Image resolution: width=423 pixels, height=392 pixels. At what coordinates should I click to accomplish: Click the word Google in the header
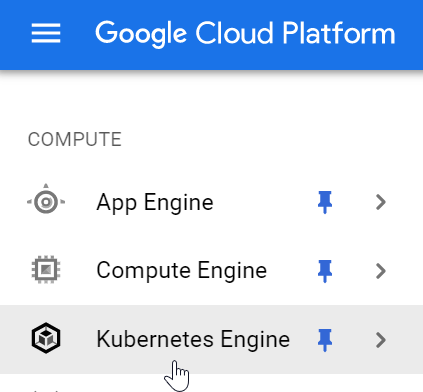141,34
